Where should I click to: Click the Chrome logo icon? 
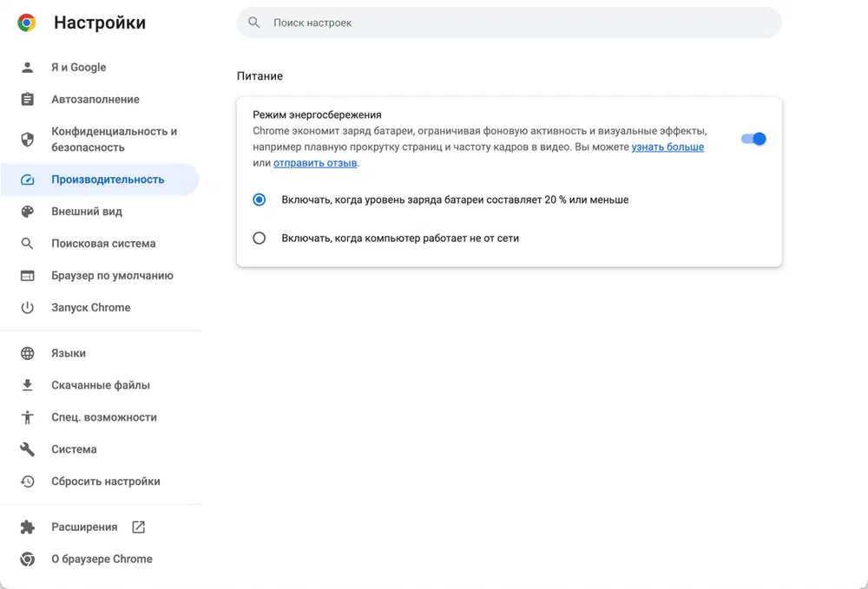[x=27, y=23]
